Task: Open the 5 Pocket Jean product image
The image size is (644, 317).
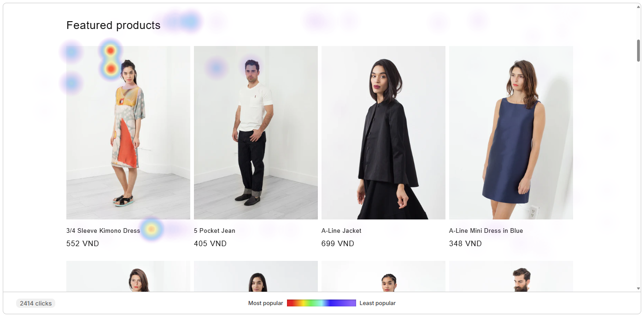Action: (x=256, y=133)
